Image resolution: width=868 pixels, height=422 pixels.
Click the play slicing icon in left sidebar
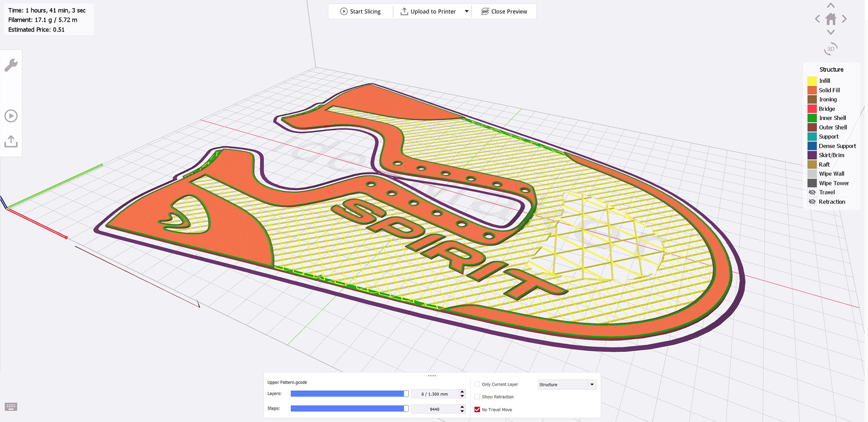pos(11,116)
